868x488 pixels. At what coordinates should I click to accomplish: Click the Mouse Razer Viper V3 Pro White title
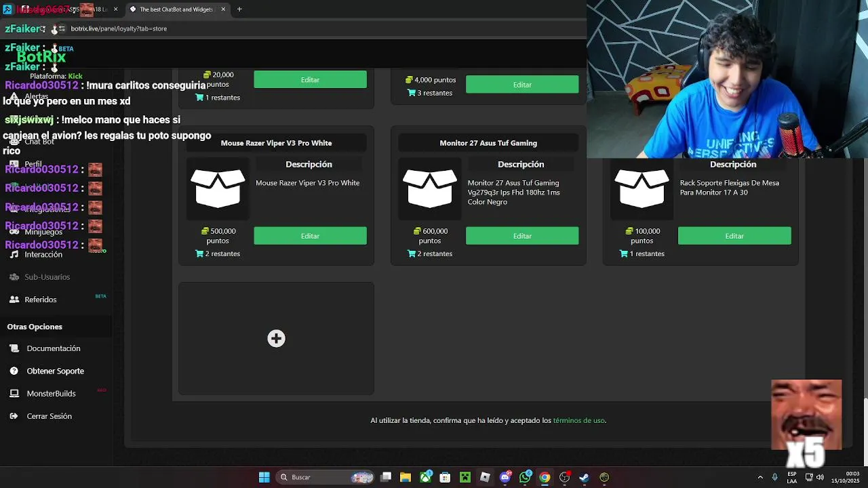[x=276, y=143]
